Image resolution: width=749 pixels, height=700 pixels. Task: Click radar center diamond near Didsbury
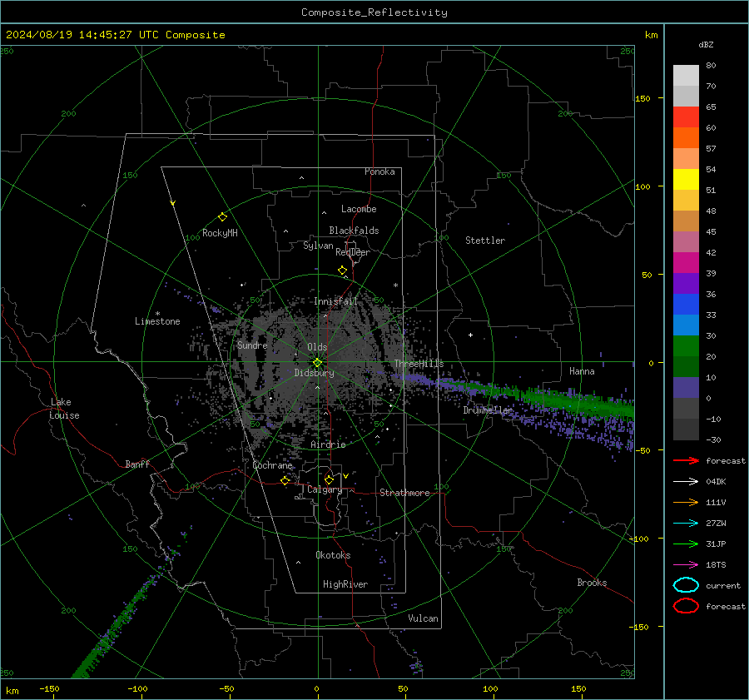pos(317,363)
